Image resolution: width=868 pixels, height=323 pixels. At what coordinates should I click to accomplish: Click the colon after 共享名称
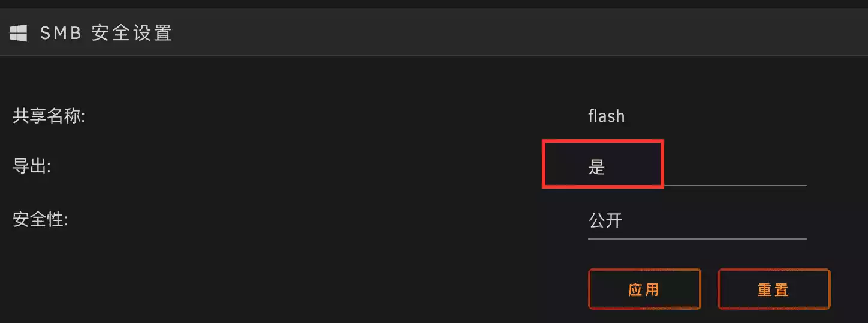pyautogui.click(x=83, y=116)
